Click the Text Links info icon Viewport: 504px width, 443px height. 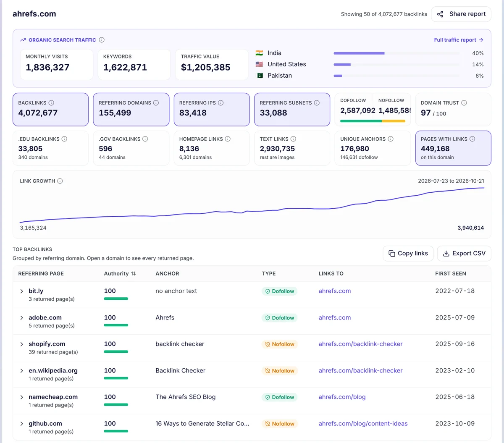coord(293,139)
